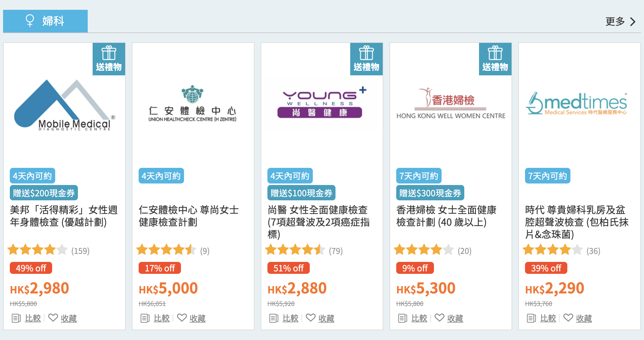Open plan 美邦「活得精彩」女性週年身體檢查 title
644x340 pixels.
[64, 216]
